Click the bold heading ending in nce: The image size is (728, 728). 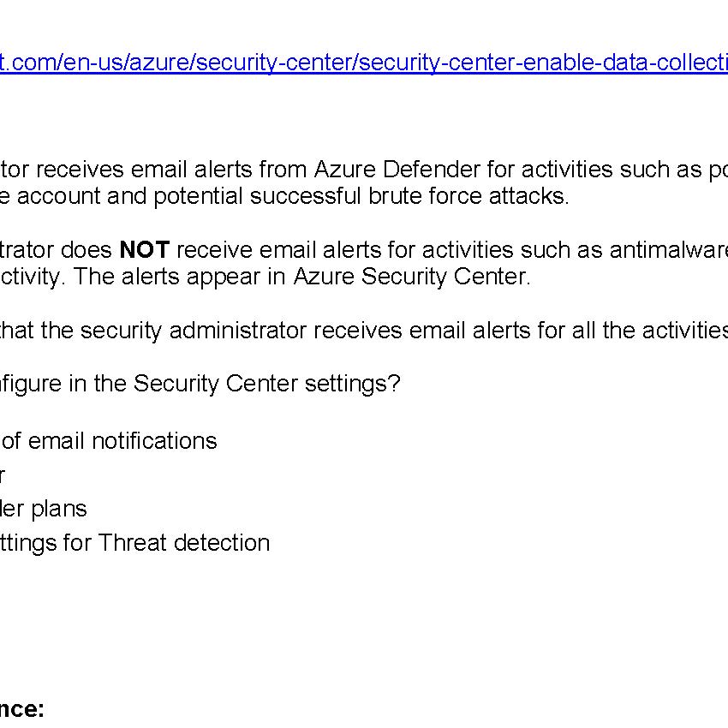[x=21, y=709]
